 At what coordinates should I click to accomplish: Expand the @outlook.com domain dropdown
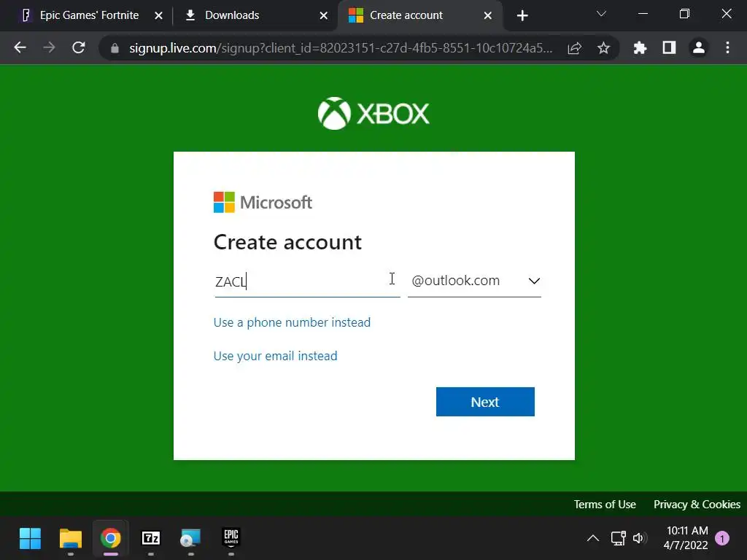474,281
